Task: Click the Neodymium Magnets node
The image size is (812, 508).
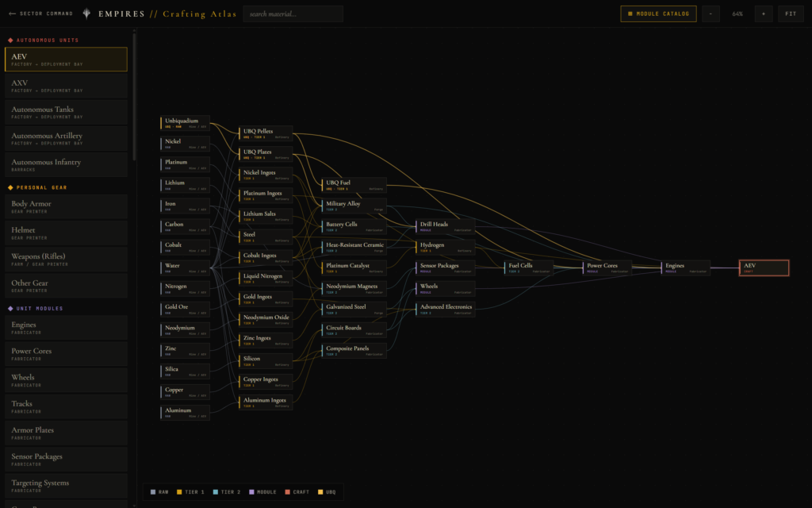Action: [354, 289]
